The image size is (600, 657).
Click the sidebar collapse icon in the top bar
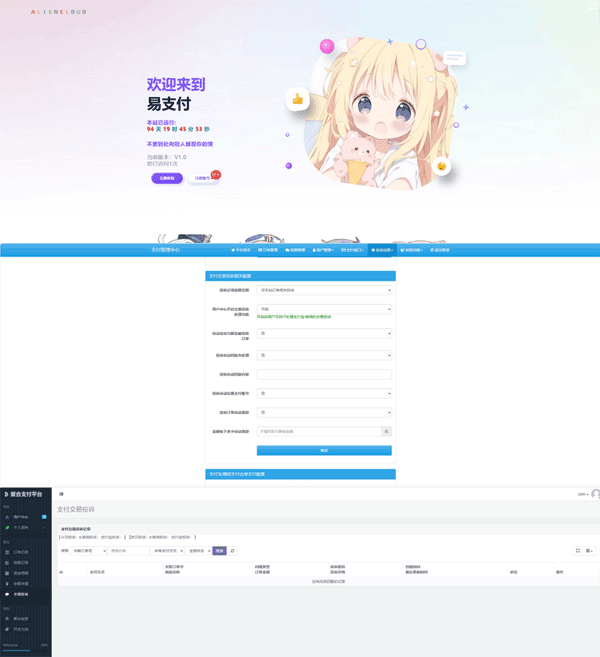[x=61, y=494]
